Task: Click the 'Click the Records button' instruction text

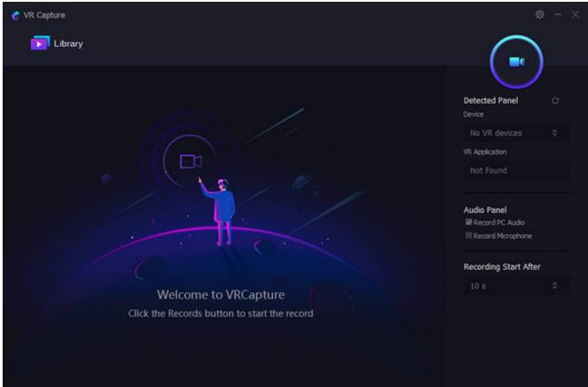Action: point(221,313)
